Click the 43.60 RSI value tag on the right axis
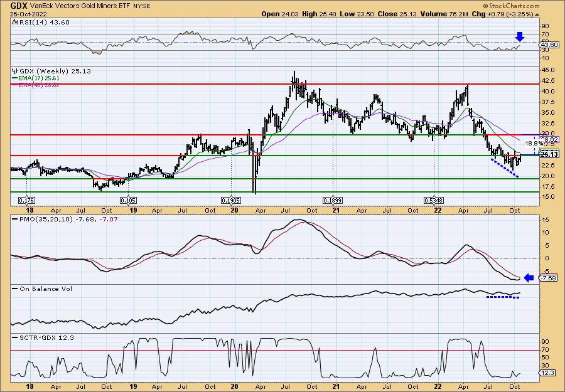The width and height of the screenshot is (565, 392). 550,45
